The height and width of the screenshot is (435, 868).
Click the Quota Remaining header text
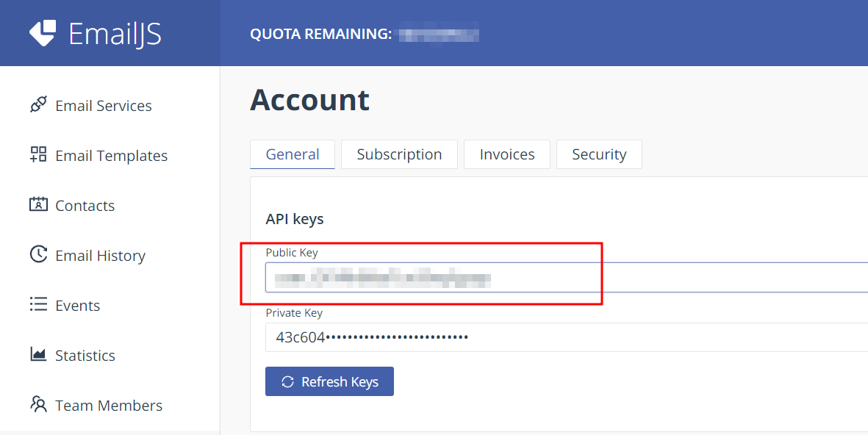[320, 34]
